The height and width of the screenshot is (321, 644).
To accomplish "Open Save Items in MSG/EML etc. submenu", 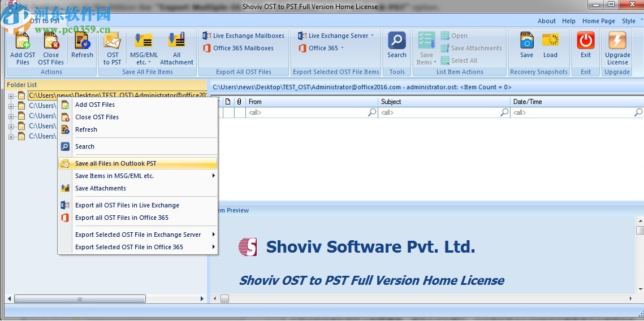I will tap(137, 176).
